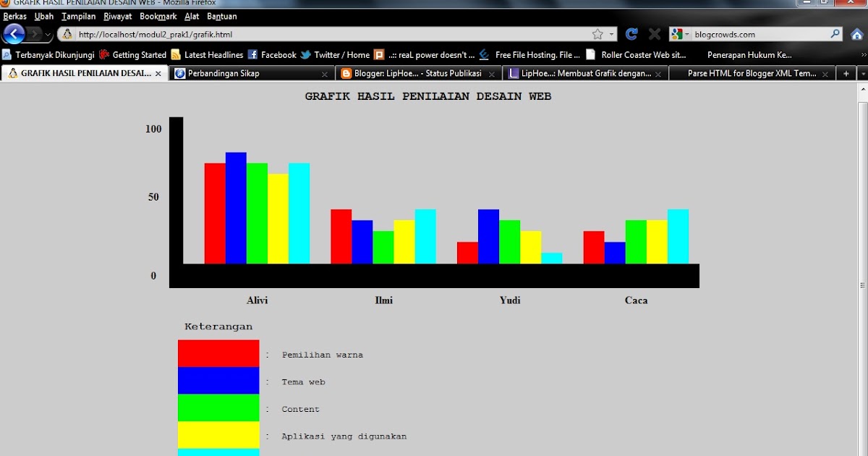Open the back/forward history dropdown arrow
The image size is (868, 456).
48,34
